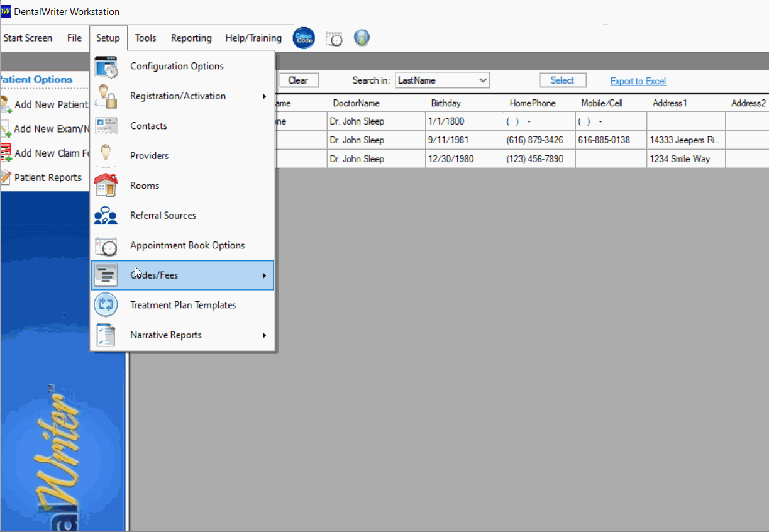Click home phone (616) 879-3426

(539, 140)
